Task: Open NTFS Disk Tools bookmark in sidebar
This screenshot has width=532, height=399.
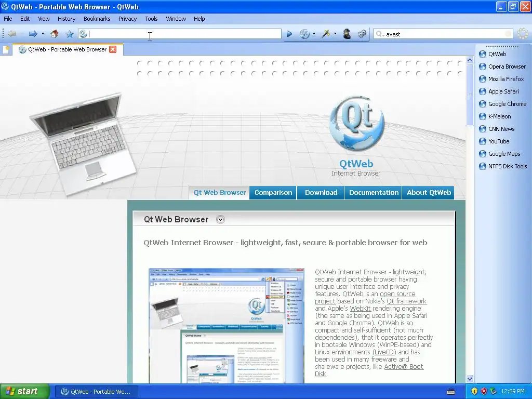Action: click(x=503, y=166)
